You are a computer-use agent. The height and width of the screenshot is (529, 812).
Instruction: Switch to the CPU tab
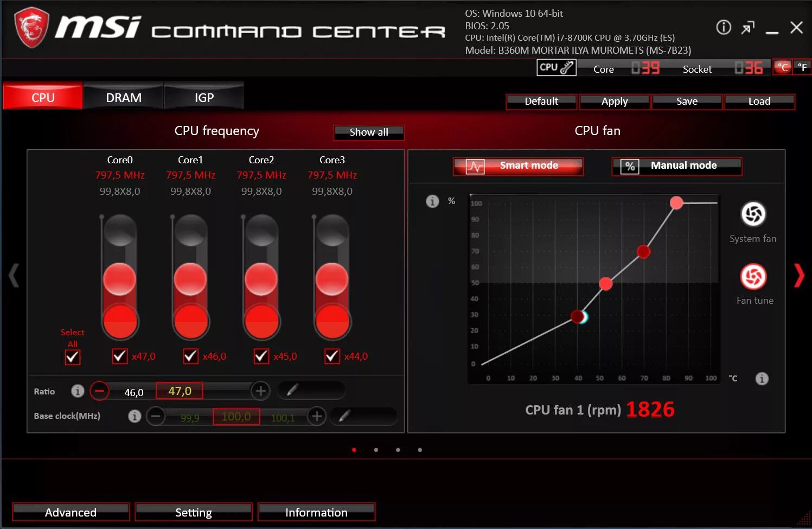(x=43, y=97)
